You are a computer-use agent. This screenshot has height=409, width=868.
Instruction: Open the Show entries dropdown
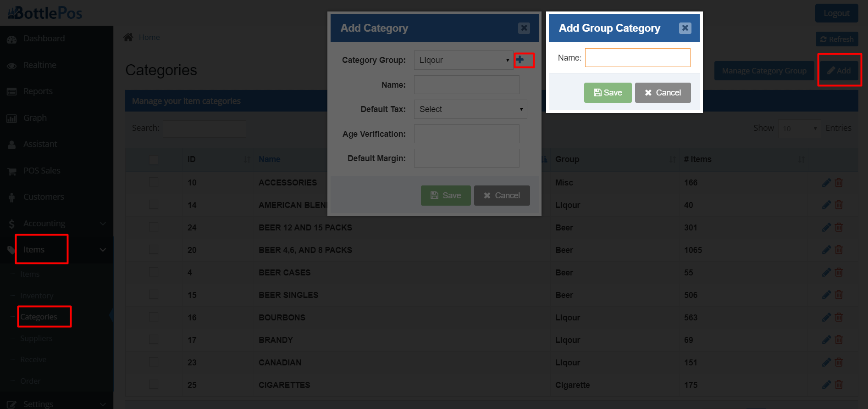coord(799,129)
